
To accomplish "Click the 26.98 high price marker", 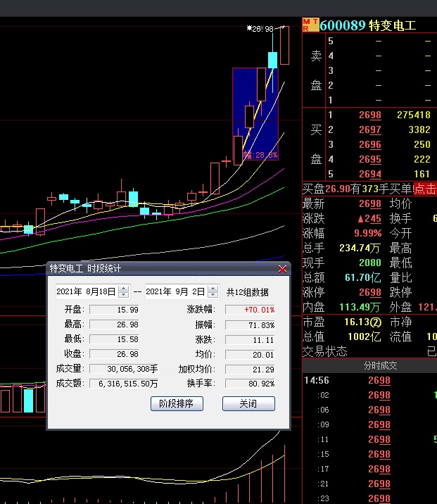I will (262, 29).
